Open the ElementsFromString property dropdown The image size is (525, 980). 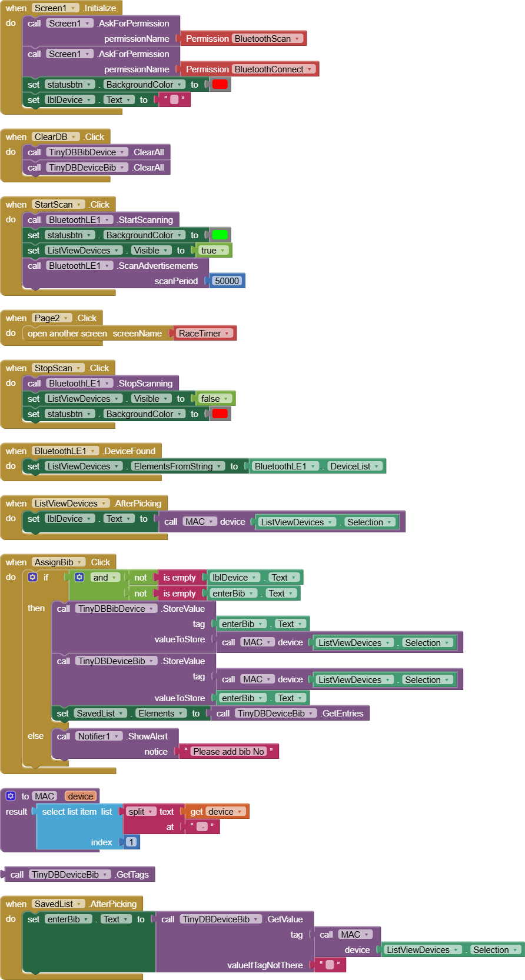coord(220,466)
